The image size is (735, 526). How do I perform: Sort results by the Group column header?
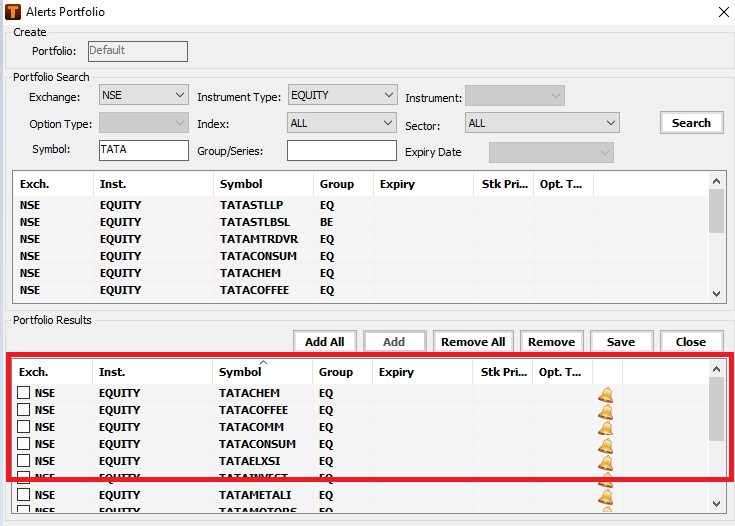coord(342,372)
